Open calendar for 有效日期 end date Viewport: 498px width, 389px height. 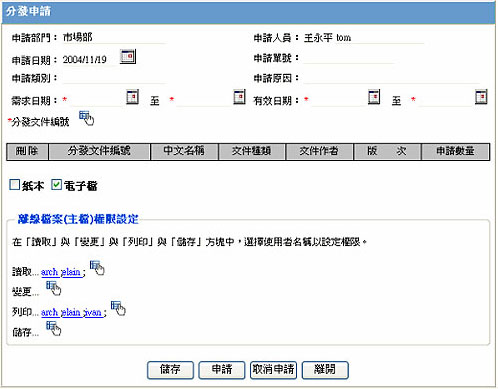(x=481, y=97)
